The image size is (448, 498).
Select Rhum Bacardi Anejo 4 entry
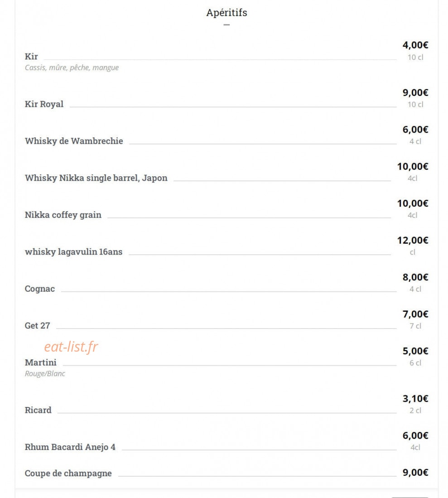[70, 447]
